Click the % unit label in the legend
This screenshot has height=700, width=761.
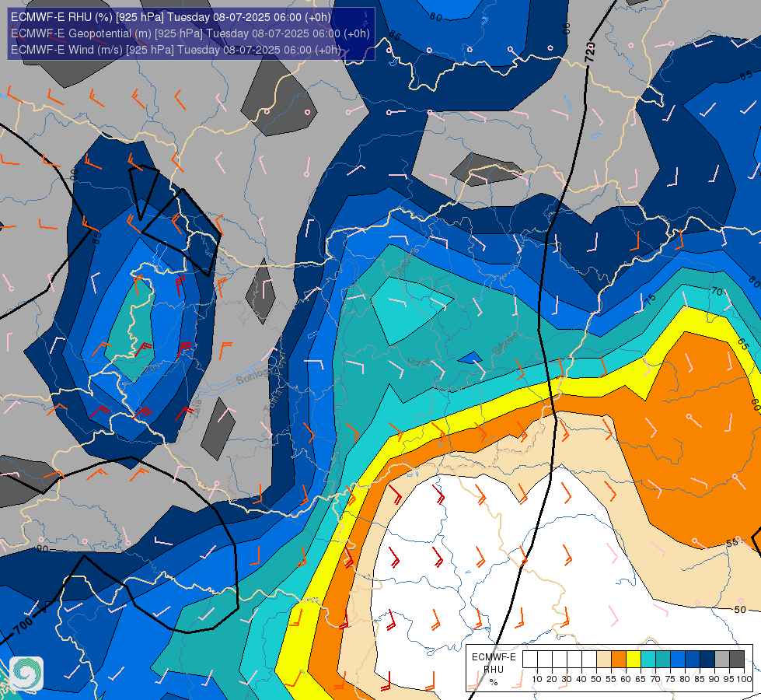coord(494,682)
